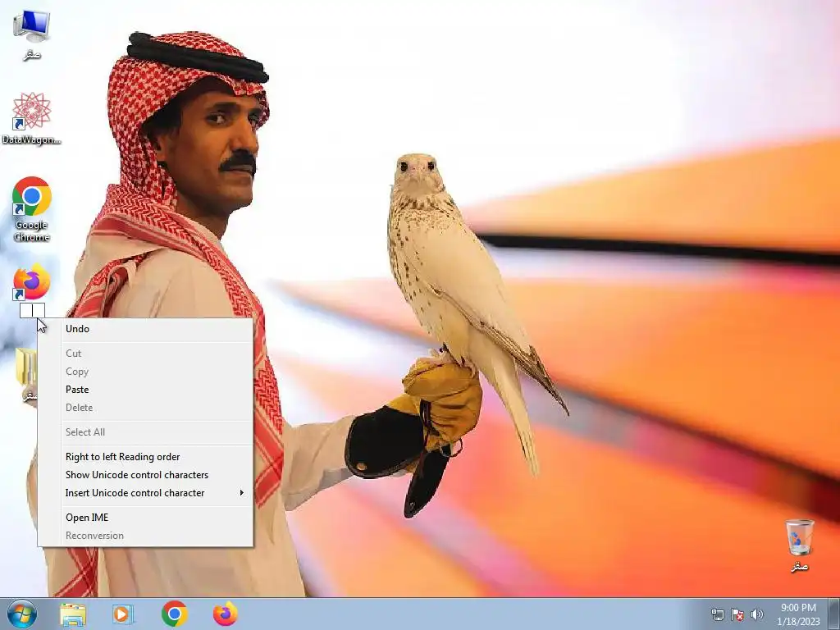
Task: Launch Chrome from the taskbar
Action: point(174,614)
